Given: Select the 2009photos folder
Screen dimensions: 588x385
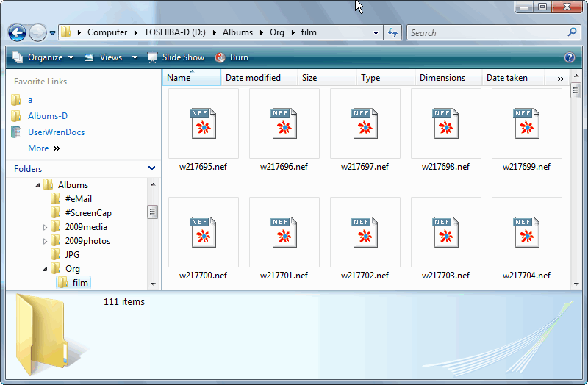Looking at the screenshot, I should pyautogui.click(x=87, y=241).
